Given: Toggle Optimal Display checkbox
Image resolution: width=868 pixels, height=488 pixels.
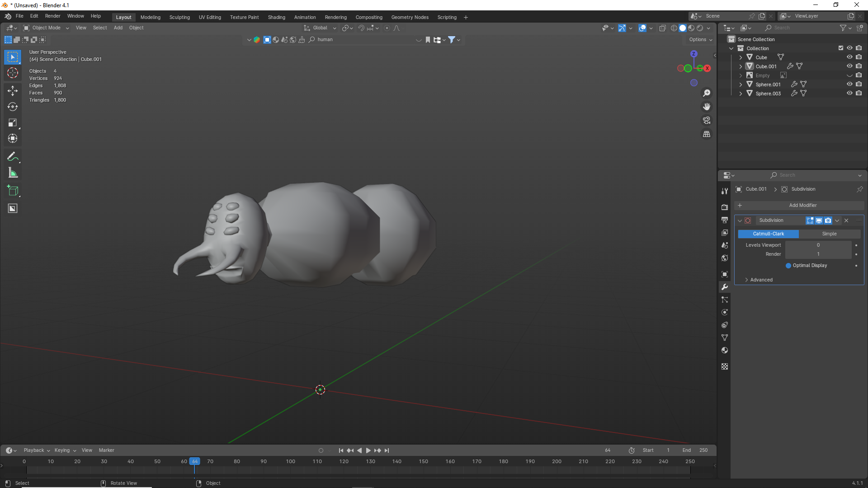Looking at the screenshot, I should point(788,266).
